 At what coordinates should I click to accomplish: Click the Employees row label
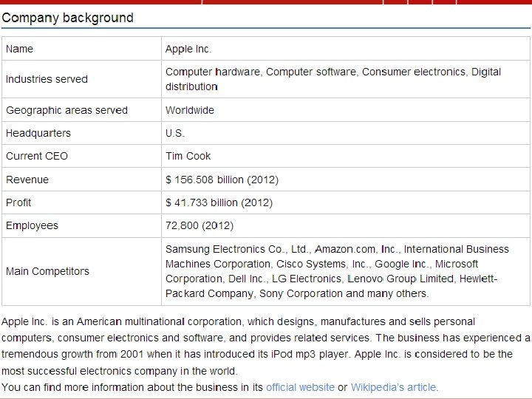point(32,225)
